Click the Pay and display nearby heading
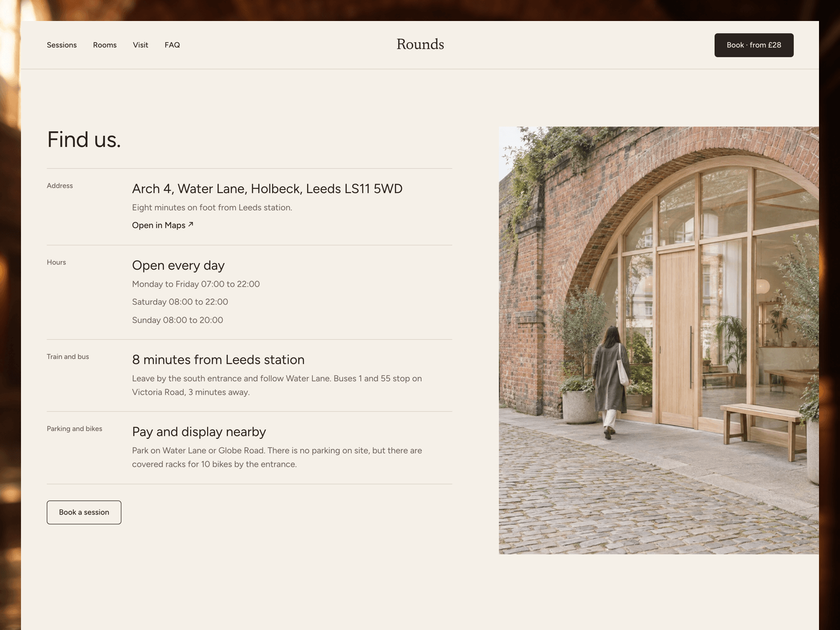 tap(199, 432)
